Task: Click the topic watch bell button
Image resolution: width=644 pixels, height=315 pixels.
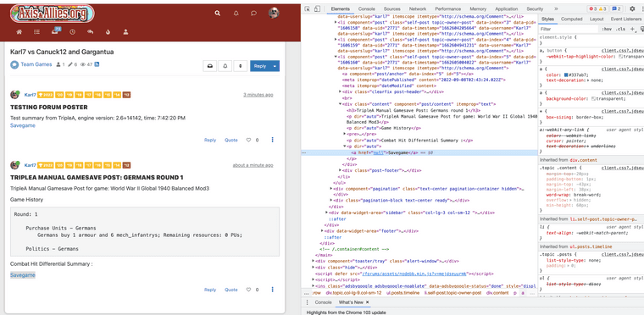Action: pos(225,66)
